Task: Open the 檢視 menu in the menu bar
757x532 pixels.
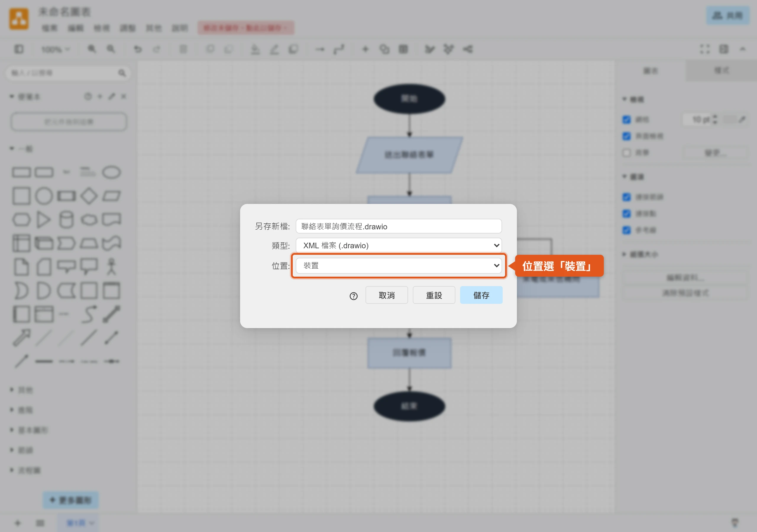Action: point(101,28)
